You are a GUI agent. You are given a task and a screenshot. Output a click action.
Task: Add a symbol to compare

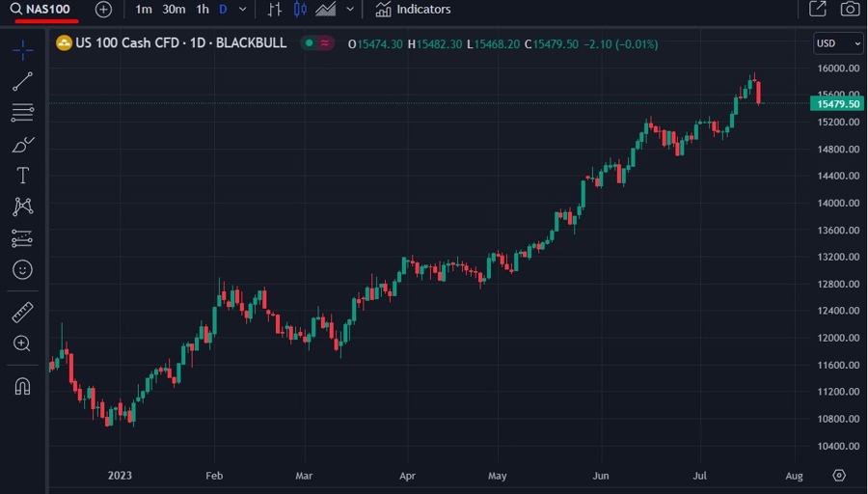(103, 10)
